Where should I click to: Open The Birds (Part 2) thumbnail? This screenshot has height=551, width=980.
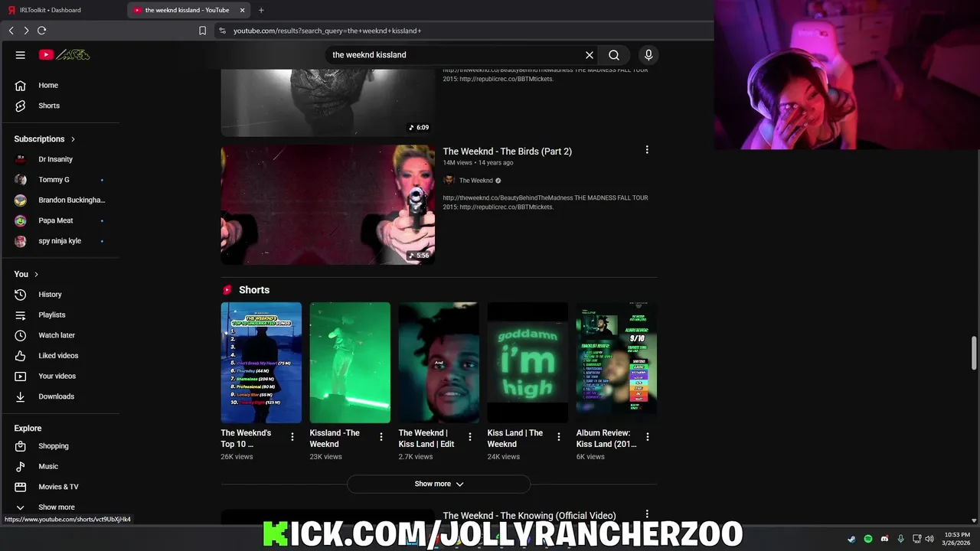[328, 204]
